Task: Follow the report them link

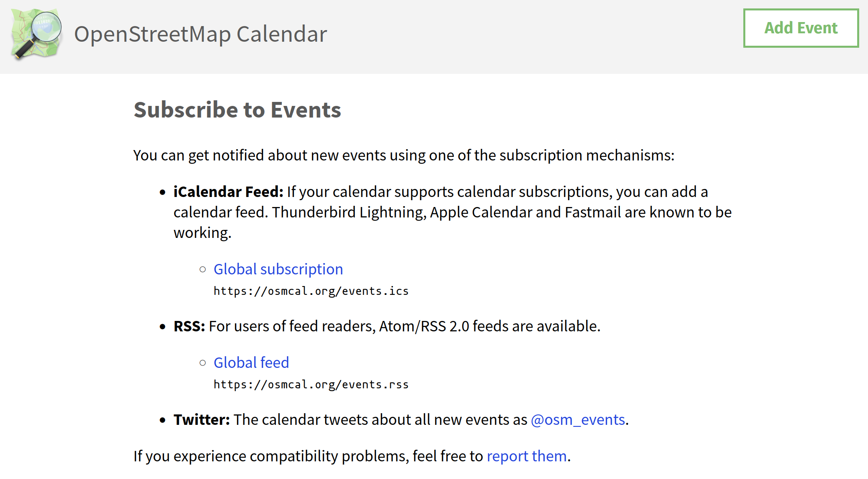Action: (x=527, y=456)
